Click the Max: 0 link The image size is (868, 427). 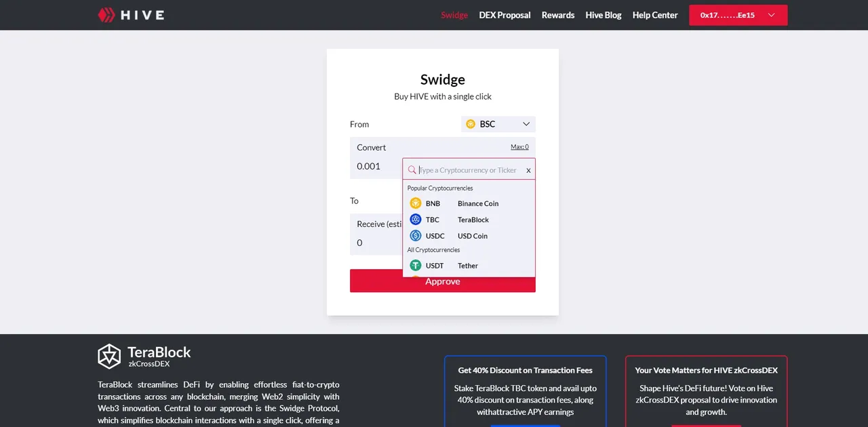click(519, 147)
